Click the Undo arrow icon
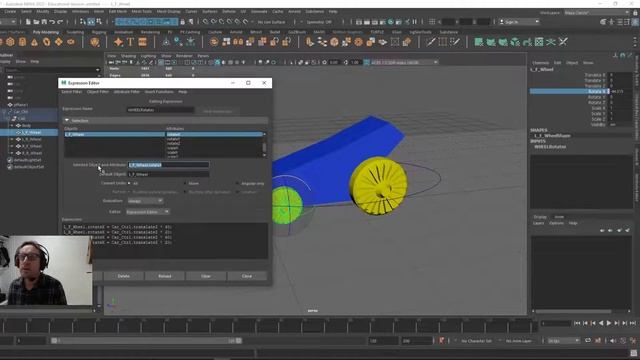The height and width of the screenshot is (360, 640). click(x=52, y=22)
